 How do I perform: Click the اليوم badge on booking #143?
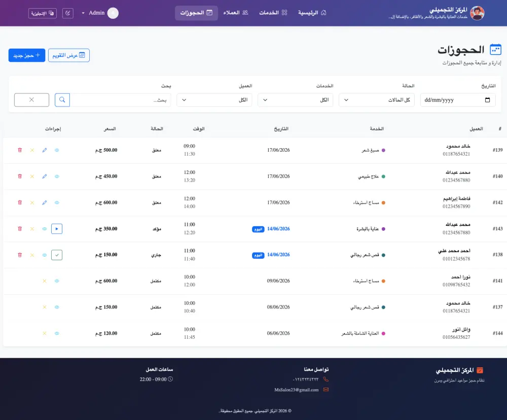pyautogui.click(x=258, y=229)
